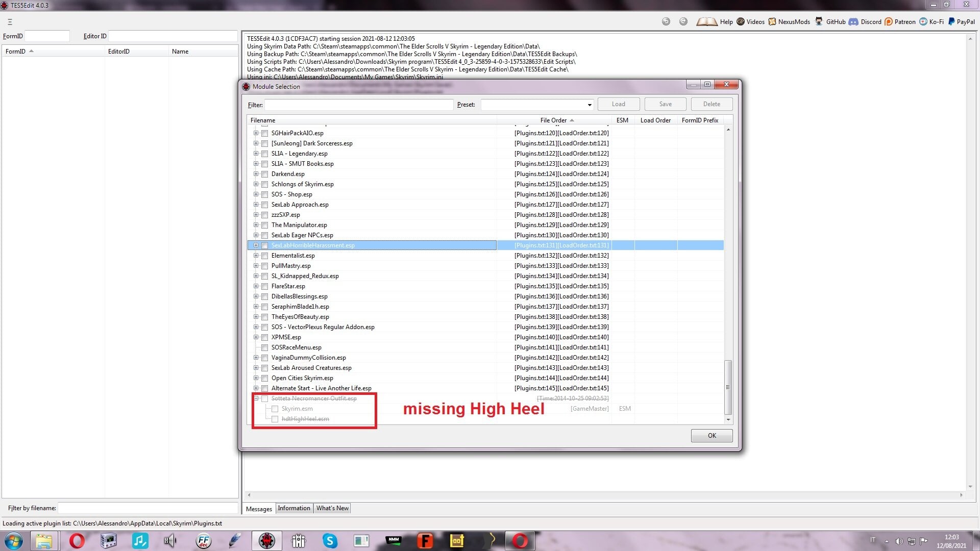980x551 pixels.
Task: Check the SGHairPackAIO.esp checkbox
Action: coord(264,133)
